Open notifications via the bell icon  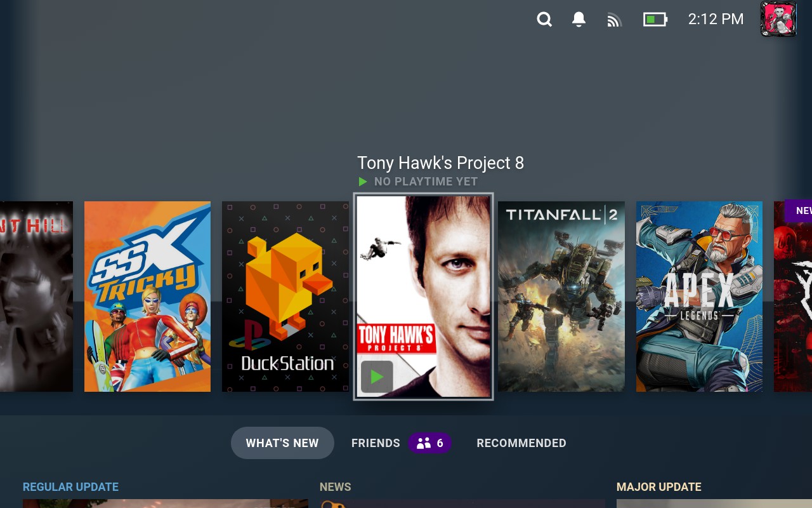pos(578,19)
